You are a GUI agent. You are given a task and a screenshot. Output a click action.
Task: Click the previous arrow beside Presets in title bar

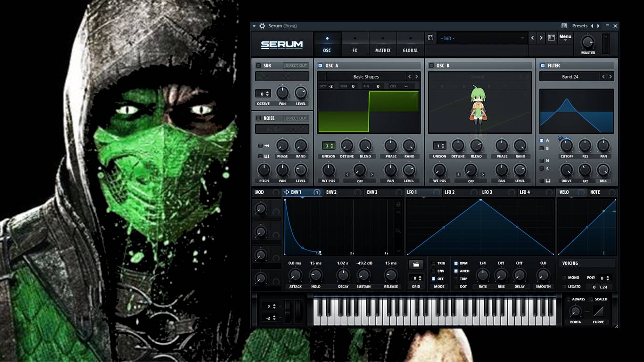pos(592,26)
